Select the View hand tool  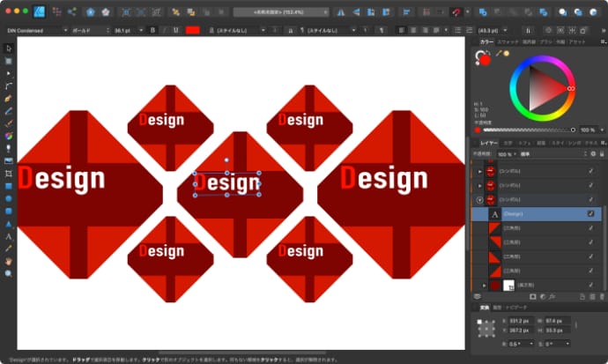[x=9, y=261]
